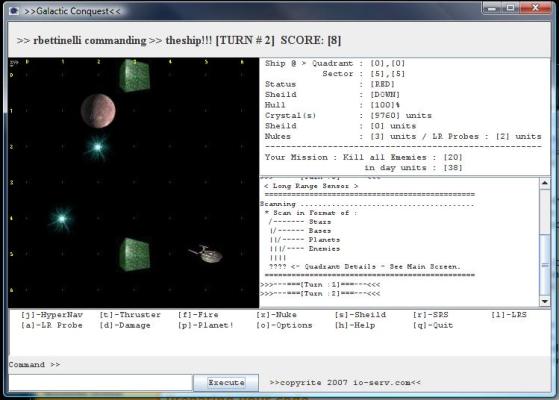Image resolution: width=559 pixels, height=400 pixels.
Task: Click the Execute button
Action: [x=226, y=383]
